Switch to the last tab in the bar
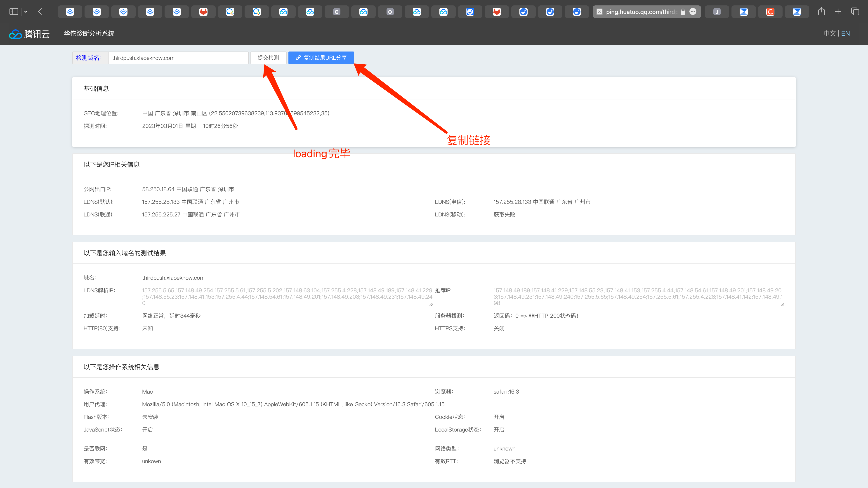 point(797,12)
